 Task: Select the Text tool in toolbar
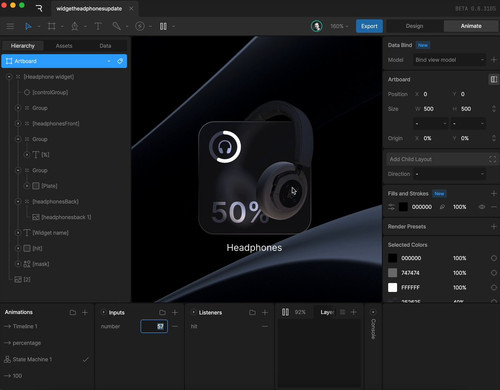coord(98,26)
